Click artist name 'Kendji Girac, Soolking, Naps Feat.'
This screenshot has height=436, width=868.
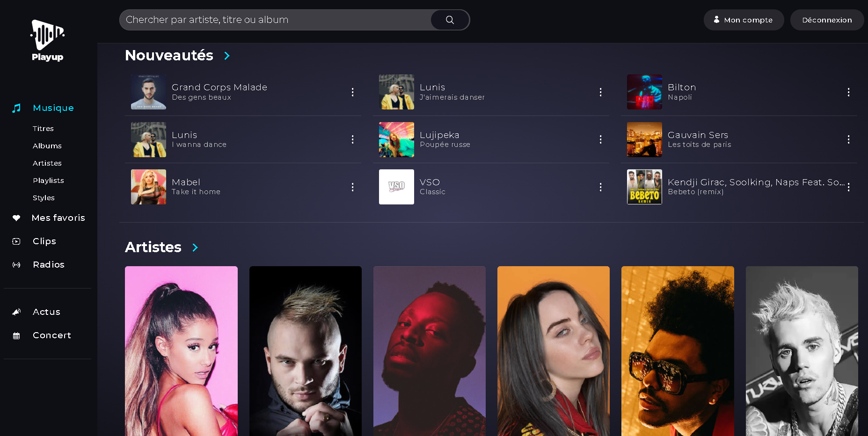756,182
